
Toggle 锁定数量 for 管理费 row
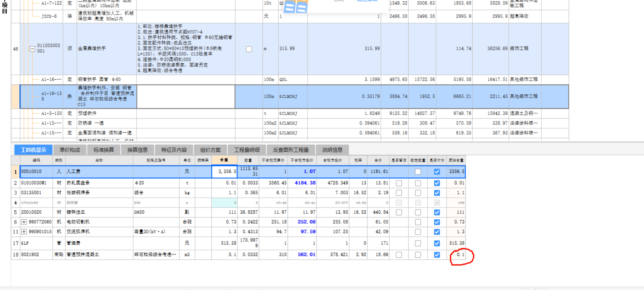[x=418, y=243]
